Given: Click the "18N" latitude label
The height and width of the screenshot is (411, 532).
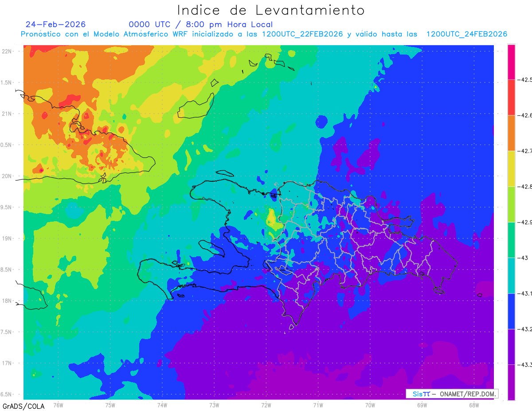Looking at the screenshot, I should [x=7, y=301].
